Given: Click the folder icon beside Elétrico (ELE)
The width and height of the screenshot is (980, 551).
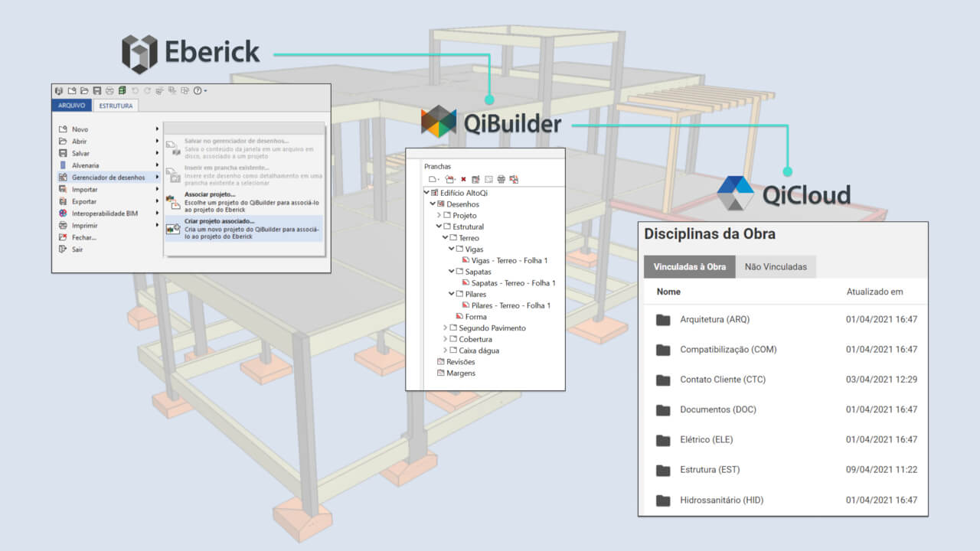Looking at the screenshot, I should click(x=663, y=440).
